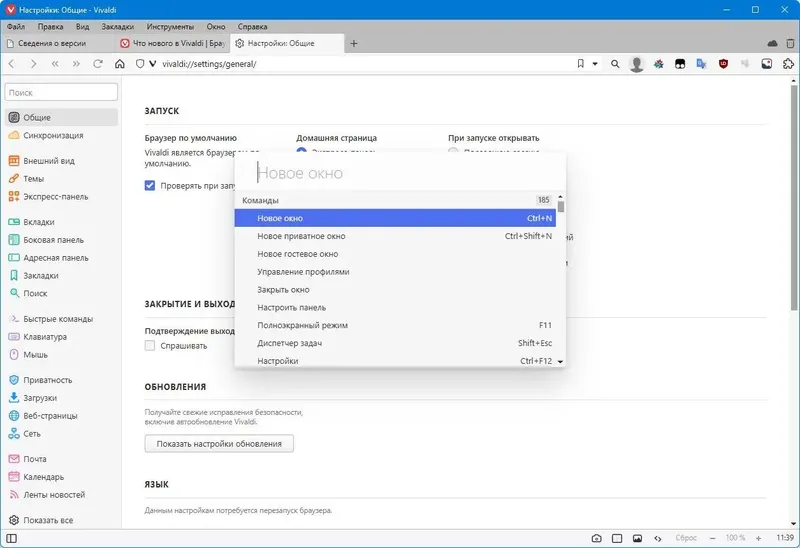Select 'Новое приватное окно' command
800x548 pixels.
[395, 236]
